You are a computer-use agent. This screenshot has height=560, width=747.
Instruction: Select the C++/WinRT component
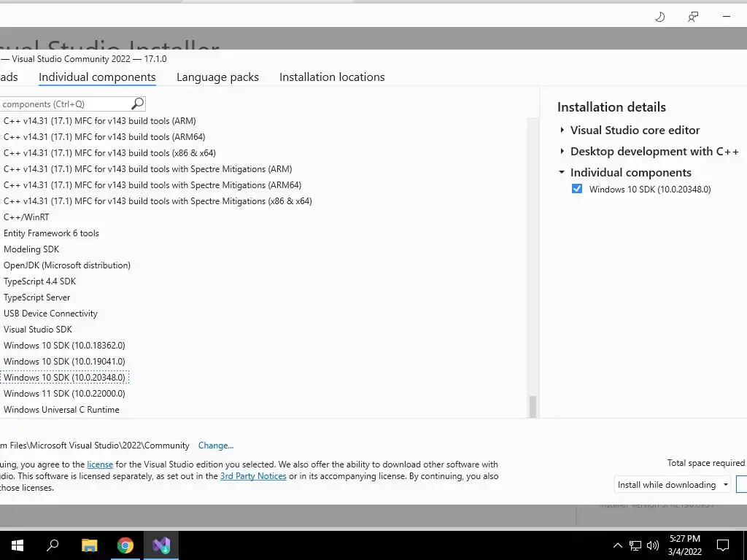[x=26, y=217]
